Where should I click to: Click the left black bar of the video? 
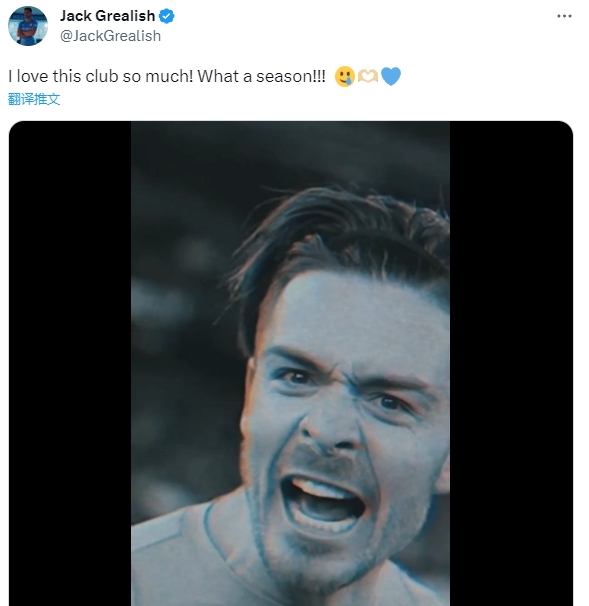click(70, 363)
